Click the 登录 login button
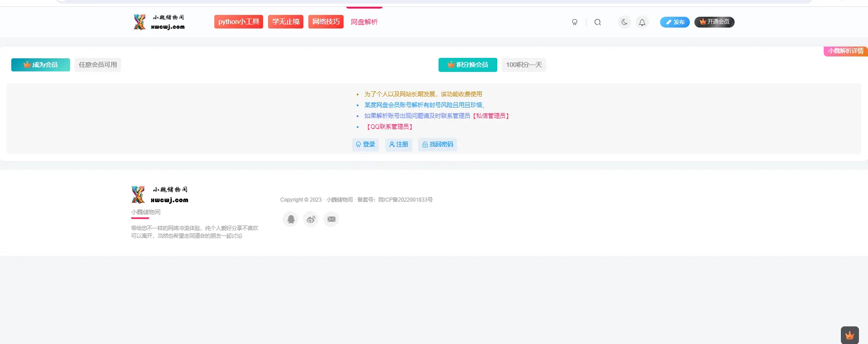Screen dimensions: 868x344 coord(365,145)
